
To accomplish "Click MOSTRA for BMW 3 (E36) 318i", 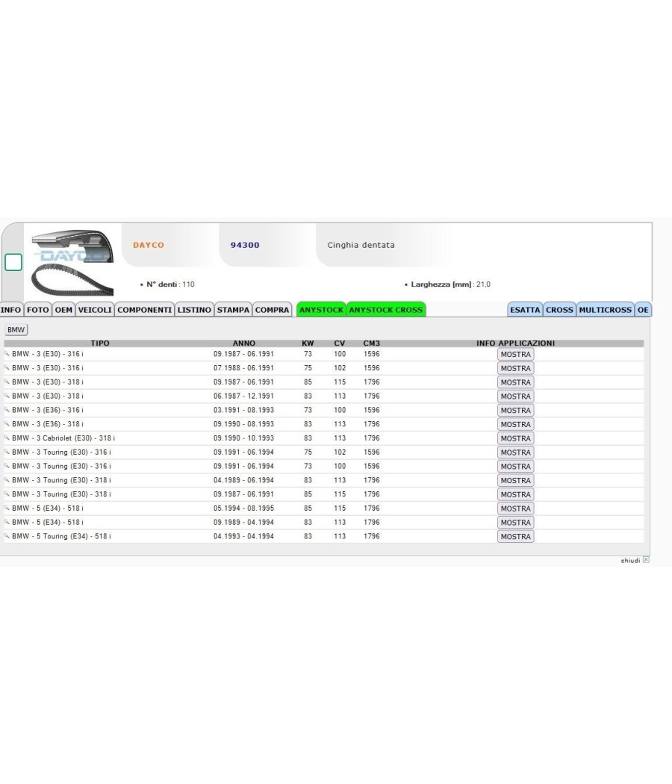I will (x=515, y=425).
